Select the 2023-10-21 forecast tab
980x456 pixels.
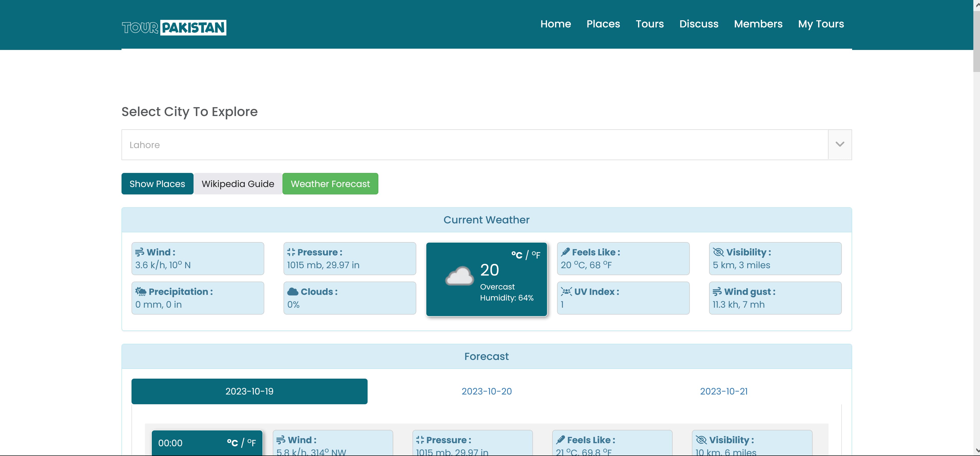coord(724,391)
